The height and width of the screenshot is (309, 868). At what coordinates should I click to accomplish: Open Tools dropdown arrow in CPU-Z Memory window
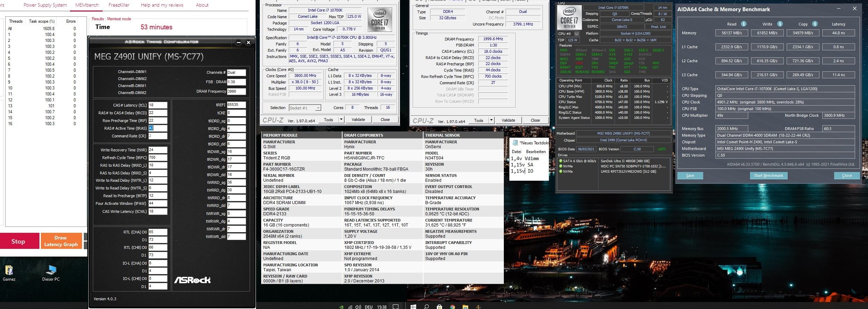[491, 120]
